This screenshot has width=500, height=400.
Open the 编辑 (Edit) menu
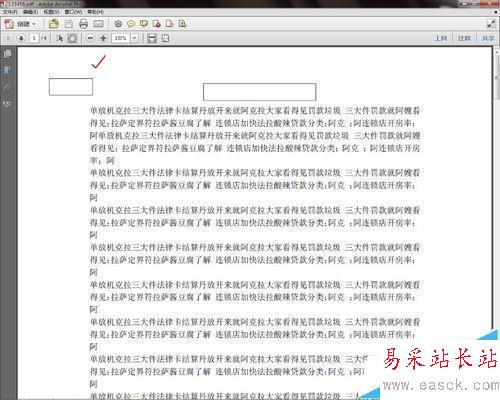click(x=31, y=12)
